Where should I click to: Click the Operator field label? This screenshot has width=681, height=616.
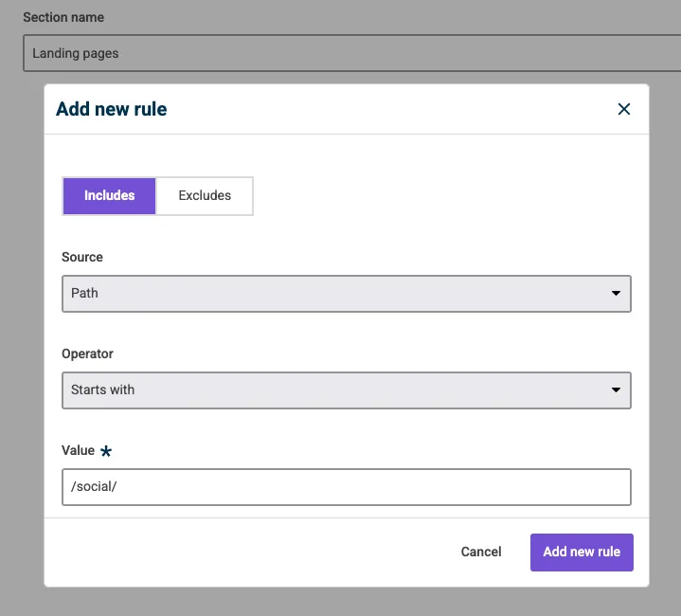pos(87,353)
